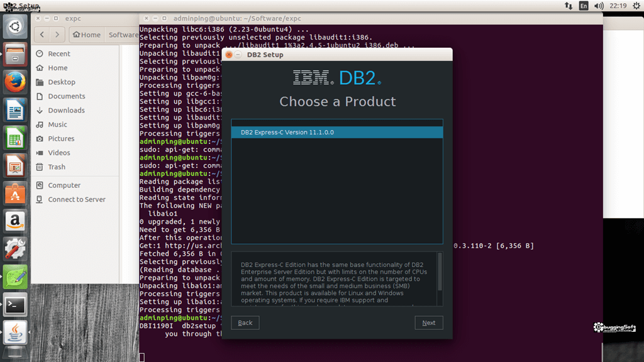Image resolution: width=644 pixels, height=362 pixels.
Task: Click Next in the DB2 Setup dialog
Action: (429, 322)
